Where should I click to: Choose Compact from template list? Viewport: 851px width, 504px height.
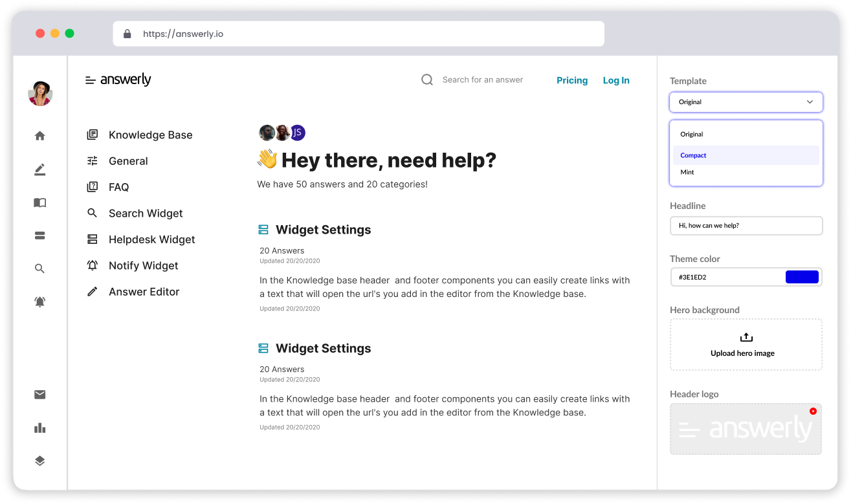pyautogui.click(x=746, y=155)
